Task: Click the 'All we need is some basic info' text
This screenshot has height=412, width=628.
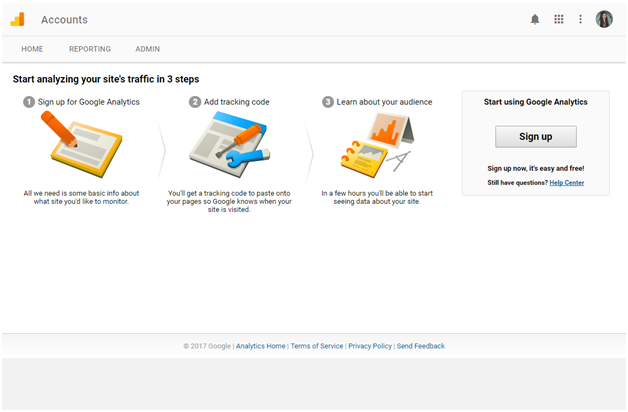Action: [81, 197]
